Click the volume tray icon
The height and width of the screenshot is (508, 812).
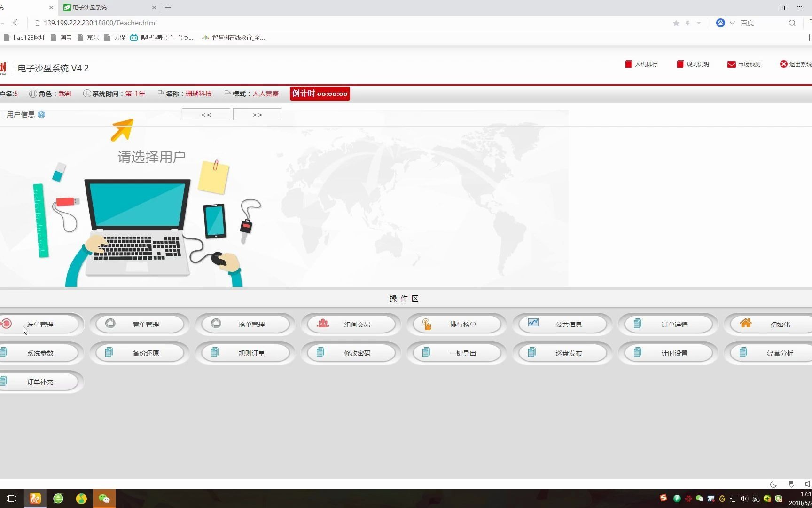[x=744, y=499]
